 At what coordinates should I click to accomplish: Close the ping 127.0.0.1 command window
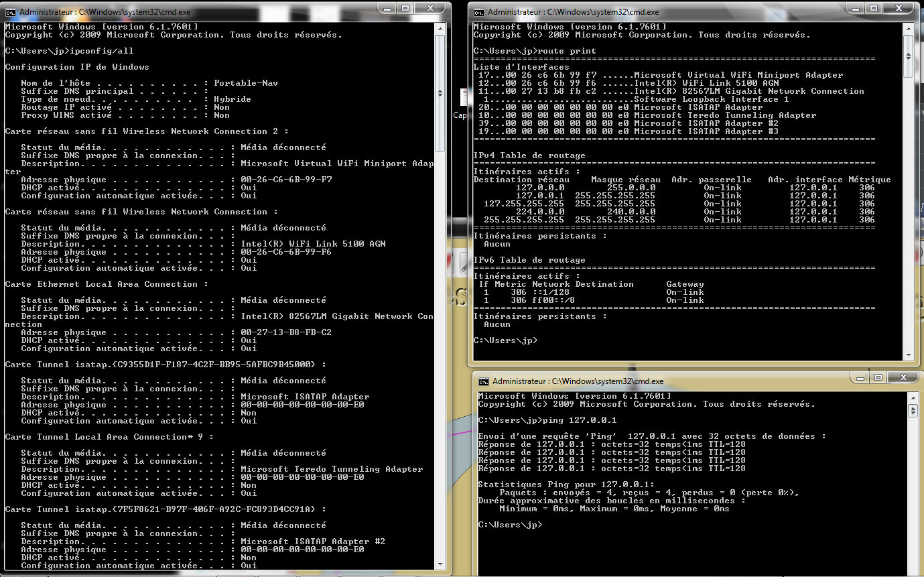point(903,377)
